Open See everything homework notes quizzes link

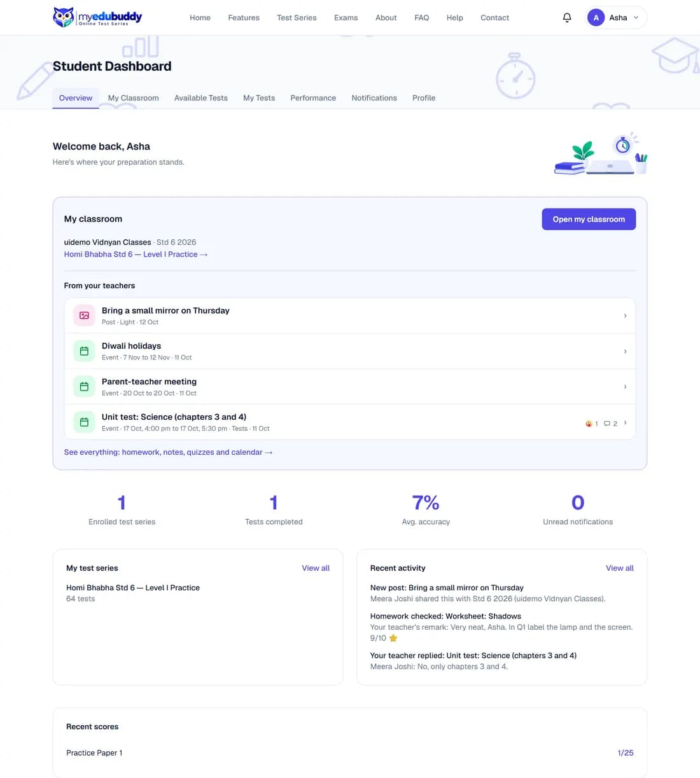168,452
